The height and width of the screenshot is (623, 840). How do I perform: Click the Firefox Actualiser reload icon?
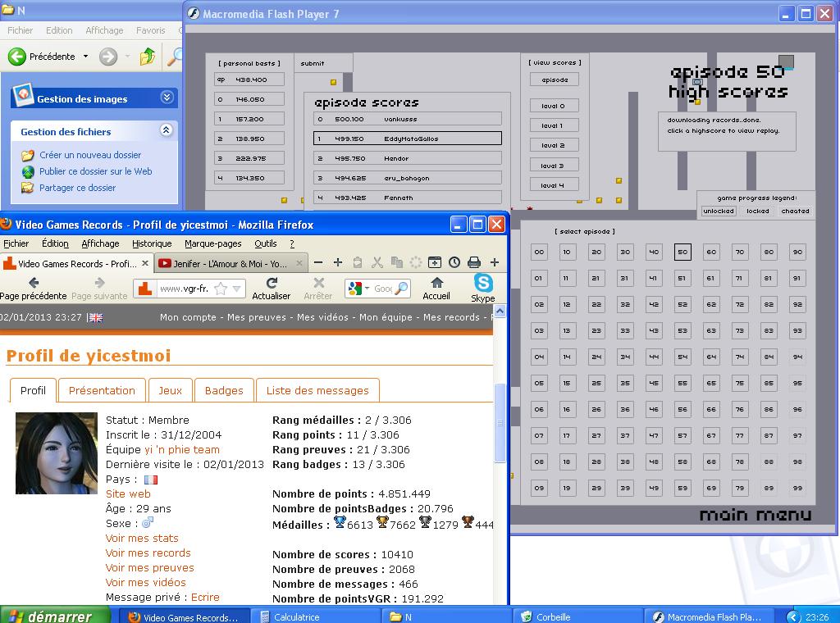(272, 284)
